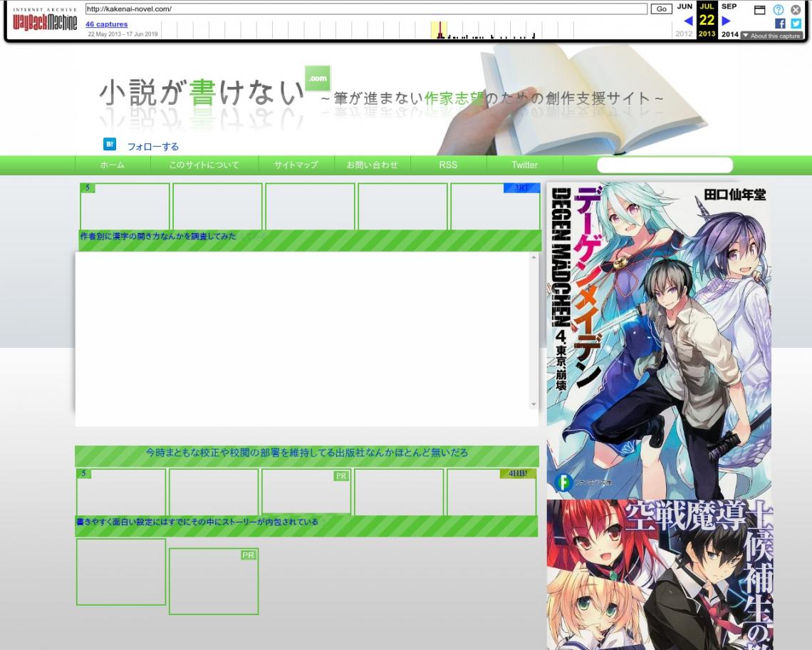Click the Wayback URL address field
The width and height of the screenshot is (812, 650).
click(366, 9)
